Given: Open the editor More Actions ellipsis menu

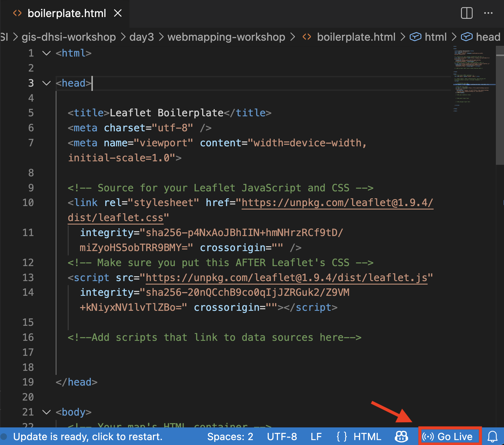Looking at the screenshot, I should [488, 13].
